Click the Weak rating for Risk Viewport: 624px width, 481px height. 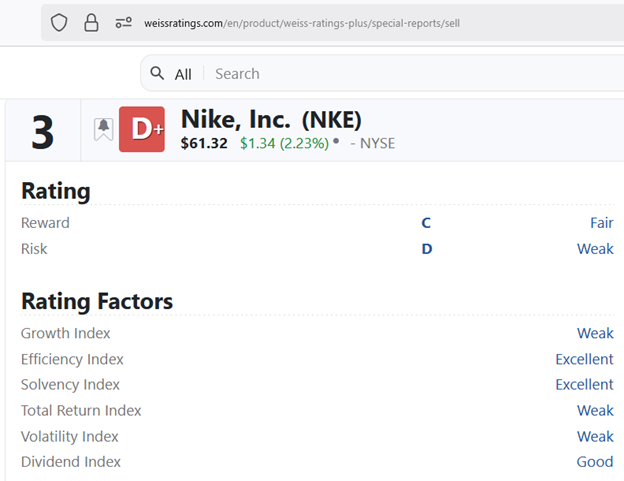tap(595, 249)
